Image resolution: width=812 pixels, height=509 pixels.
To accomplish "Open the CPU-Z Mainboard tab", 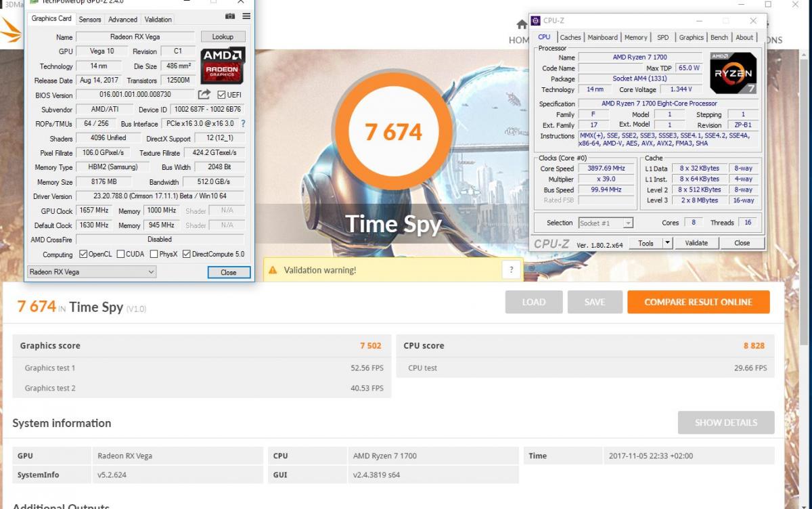I will (x=602, y=37).
